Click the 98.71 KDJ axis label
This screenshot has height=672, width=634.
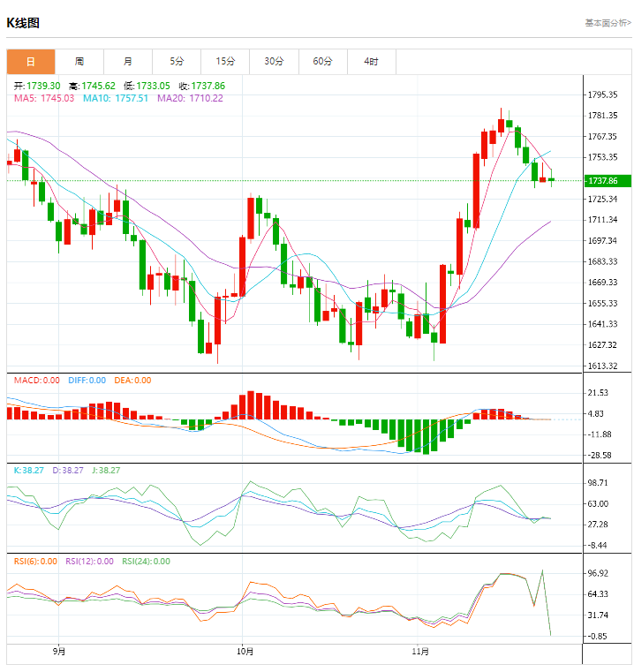598,483
